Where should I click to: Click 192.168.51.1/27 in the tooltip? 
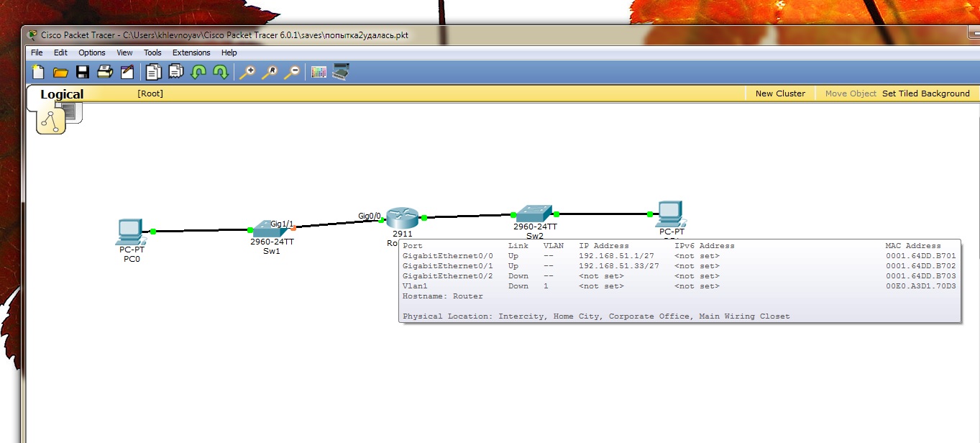pyautogui.click(x=616, y=256)
